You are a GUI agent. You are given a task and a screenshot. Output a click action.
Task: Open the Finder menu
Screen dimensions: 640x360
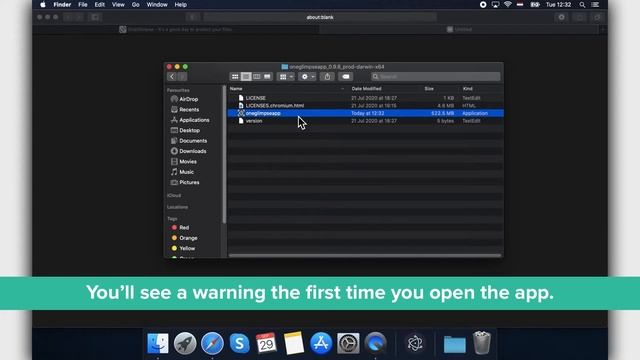click(62, 5)
